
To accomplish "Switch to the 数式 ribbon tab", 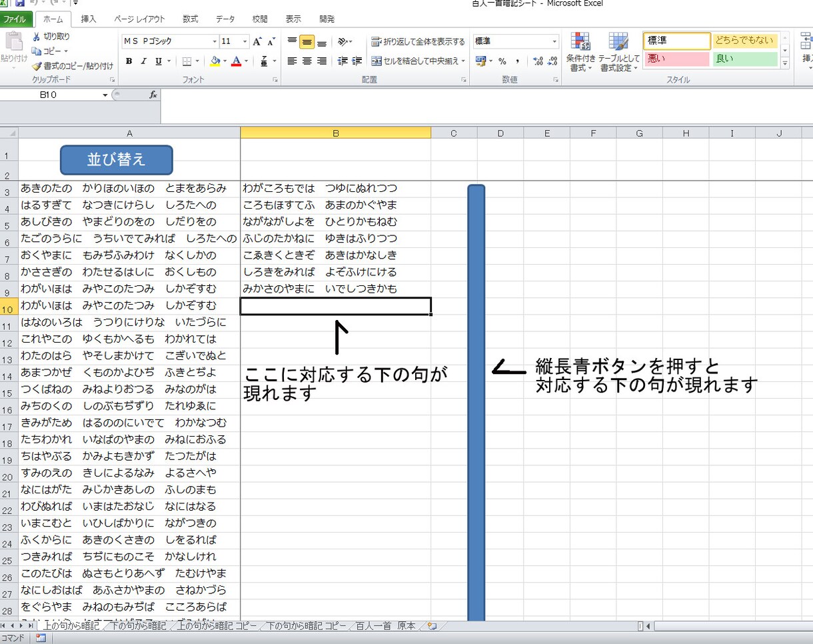I will coord(191,19).
